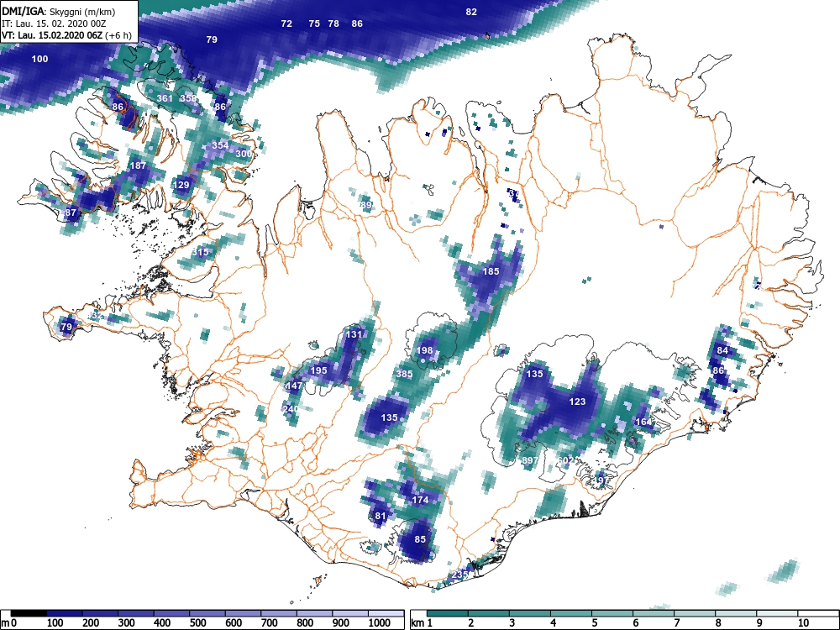
Task: Click the visibility value 240 on the map
Action: pyautogui.click(x=290, y=409)
